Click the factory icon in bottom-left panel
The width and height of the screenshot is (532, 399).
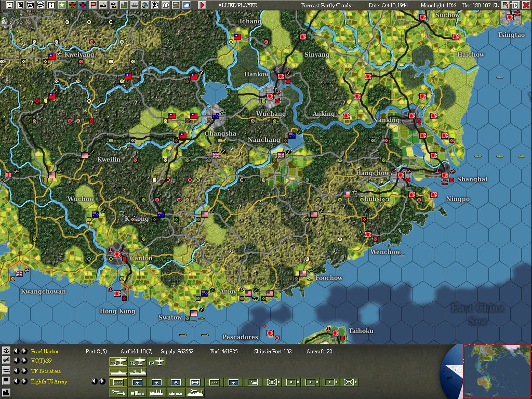pyautogui.click(x=6, y=393)
